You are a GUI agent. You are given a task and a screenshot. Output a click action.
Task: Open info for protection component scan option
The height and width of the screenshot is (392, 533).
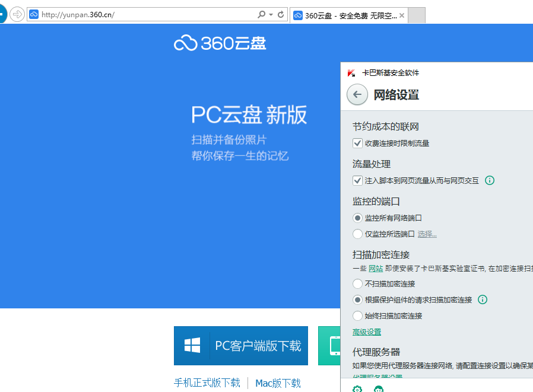[483, 299]
